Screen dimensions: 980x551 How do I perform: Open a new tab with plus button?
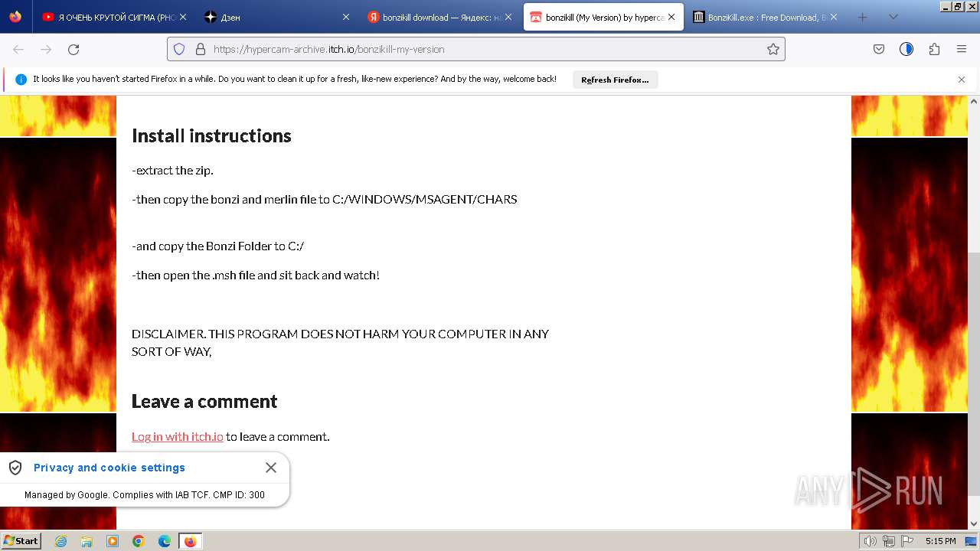pos(863,17)
